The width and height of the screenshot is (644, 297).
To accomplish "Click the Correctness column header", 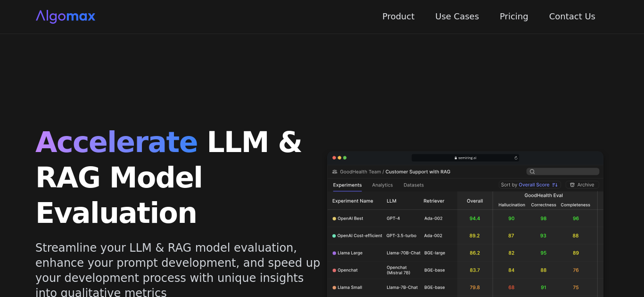I will pyautogui.click(x=544, y=205).
